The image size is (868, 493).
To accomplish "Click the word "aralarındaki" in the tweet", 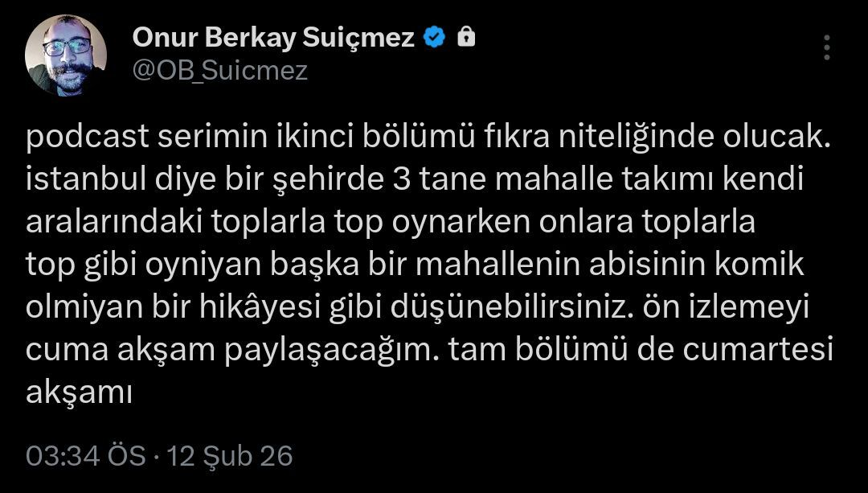I will 113,223.
